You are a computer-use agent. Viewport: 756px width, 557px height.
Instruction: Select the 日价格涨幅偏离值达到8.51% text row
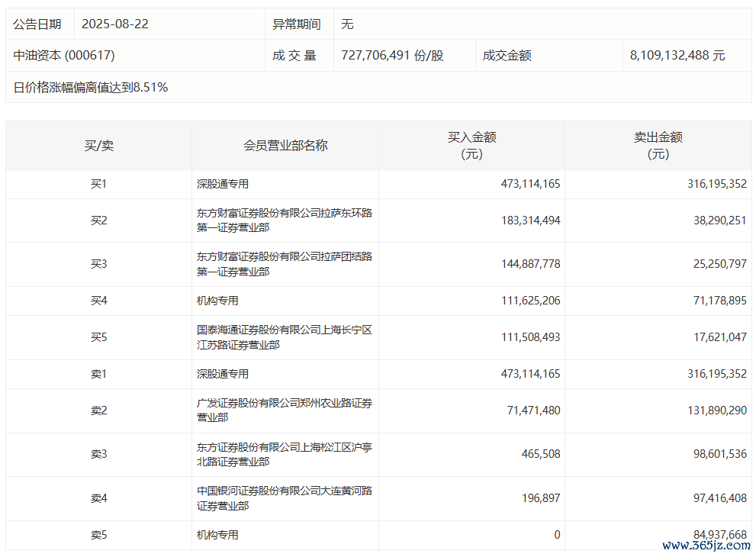pyautogui.click(x=91, y=88)
